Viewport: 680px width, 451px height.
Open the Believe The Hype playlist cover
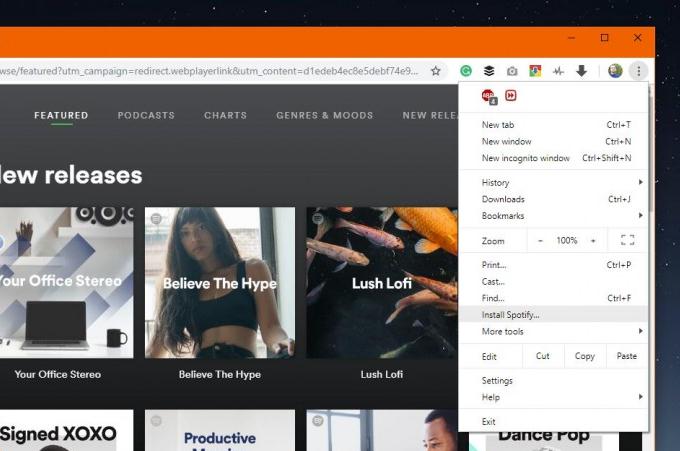220,282
